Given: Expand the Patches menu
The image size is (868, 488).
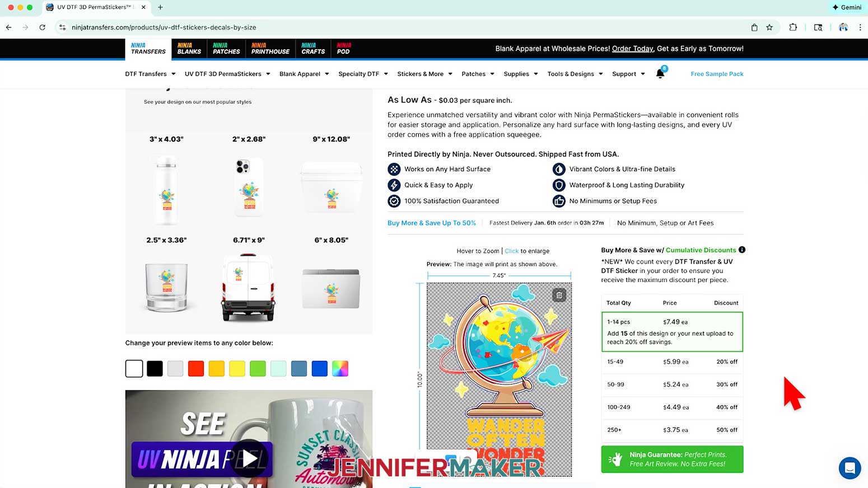Looking at the screenshot, I should (478, 74).
